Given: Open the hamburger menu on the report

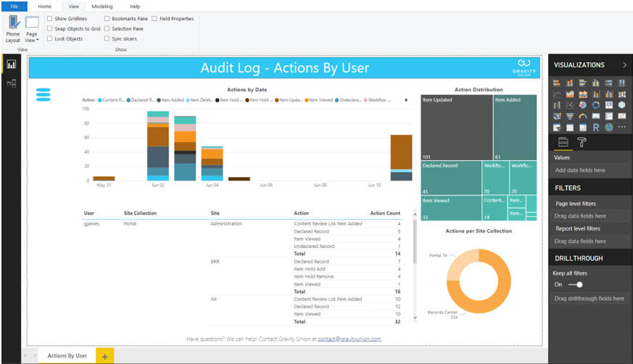Looking at the screenshot, I should [x=44, y=94].
